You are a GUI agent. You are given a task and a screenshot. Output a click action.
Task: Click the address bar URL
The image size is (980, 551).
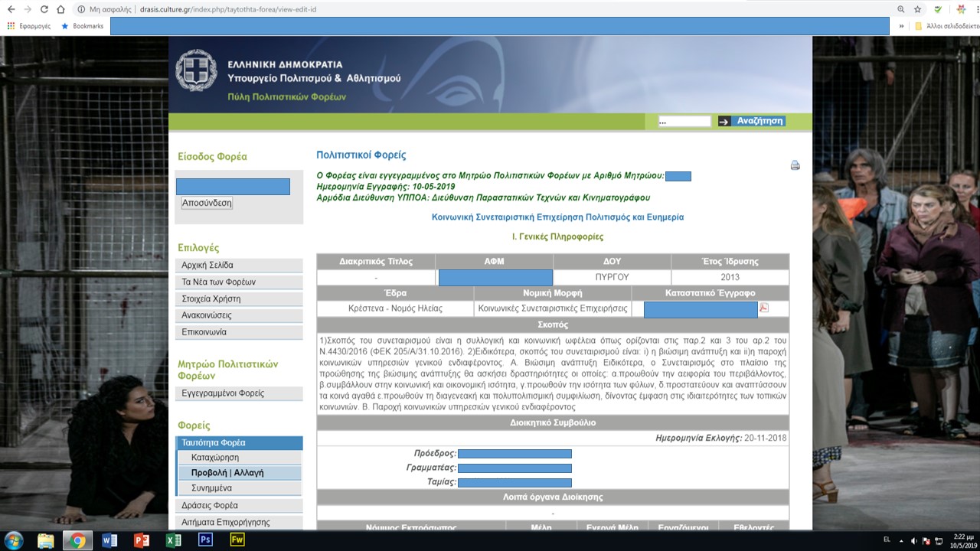click(228, 9)
